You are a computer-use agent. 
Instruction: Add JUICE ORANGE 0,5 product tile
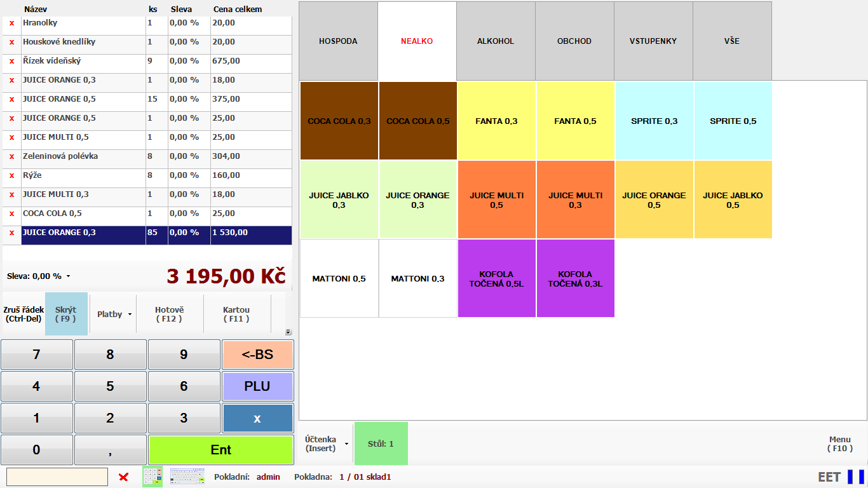[x=654, y=200]
